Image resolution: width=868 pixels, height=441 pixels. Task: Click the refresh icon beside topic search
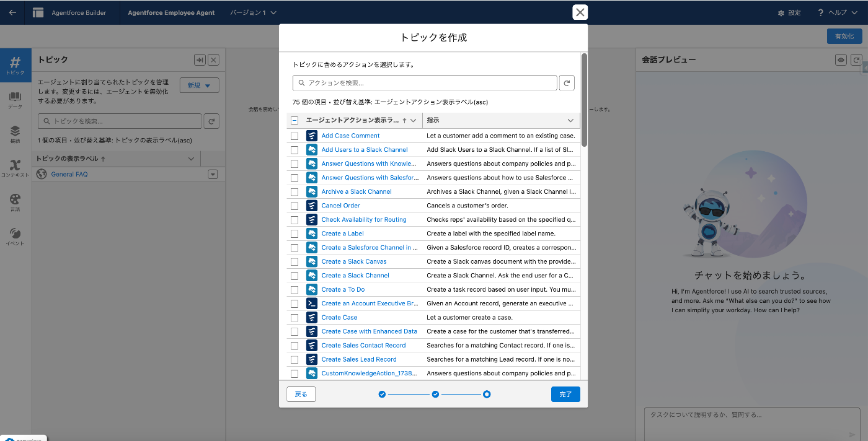(212, 121)
